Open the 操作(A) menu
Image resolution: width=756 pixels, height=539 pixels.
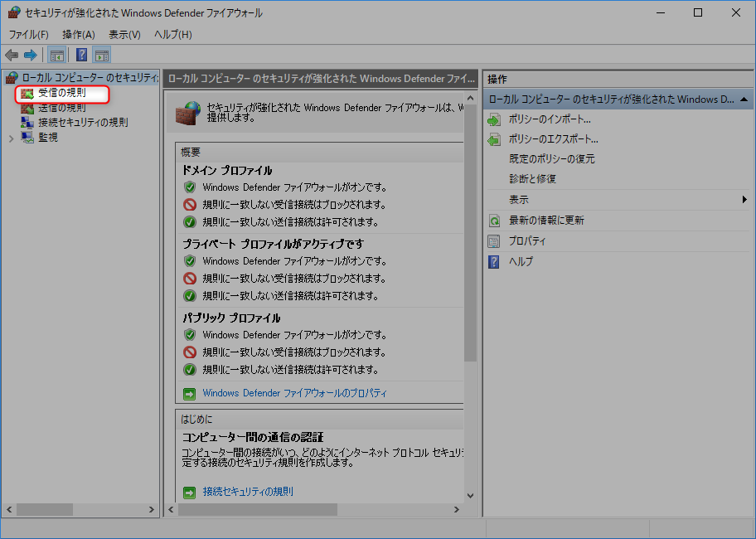pyautogui.click(x=79, y=35)
